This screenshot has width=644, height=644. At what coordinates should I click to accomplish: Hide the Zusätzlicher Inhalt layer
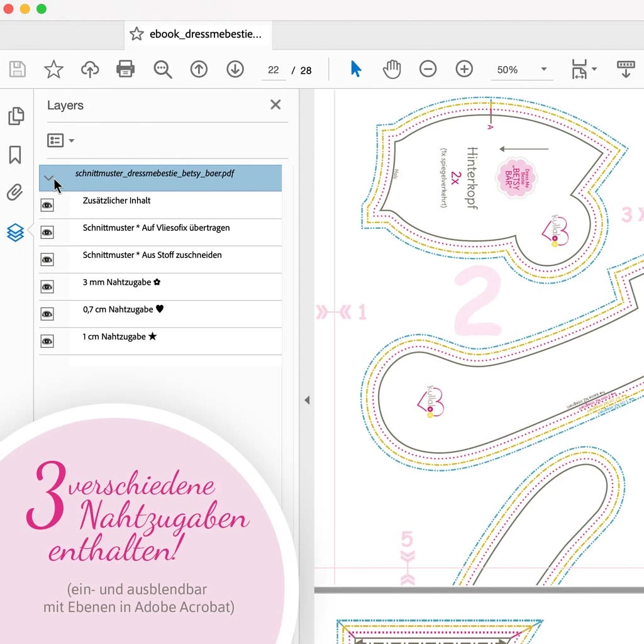pos(47,205)
